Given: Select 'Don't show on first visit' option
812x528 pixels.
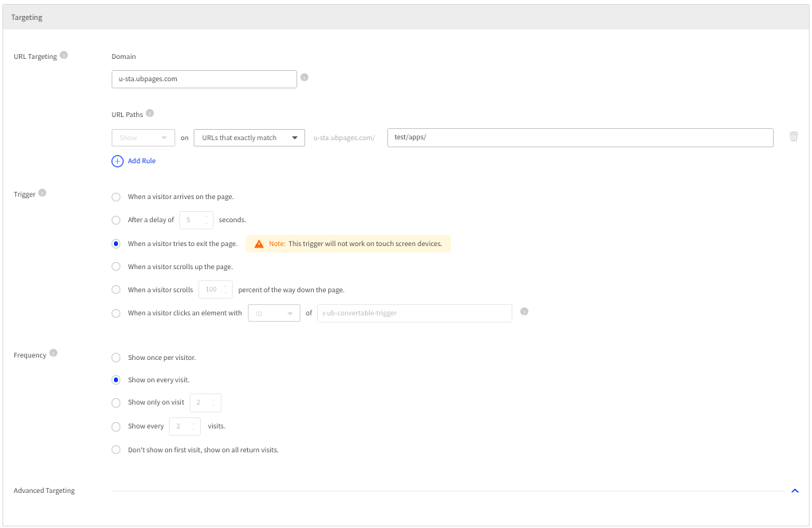Looking at the screenshot, I should (x=116, y=450).
